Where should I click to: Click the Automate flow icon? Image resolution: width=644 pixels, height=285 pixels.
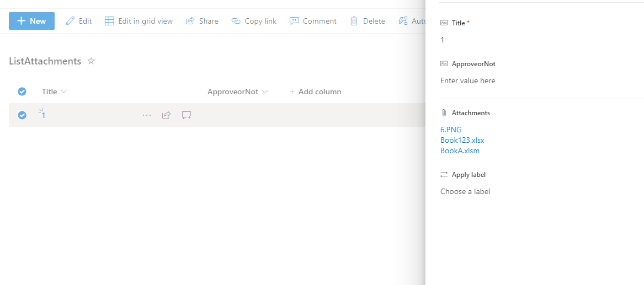pos(403,21)
